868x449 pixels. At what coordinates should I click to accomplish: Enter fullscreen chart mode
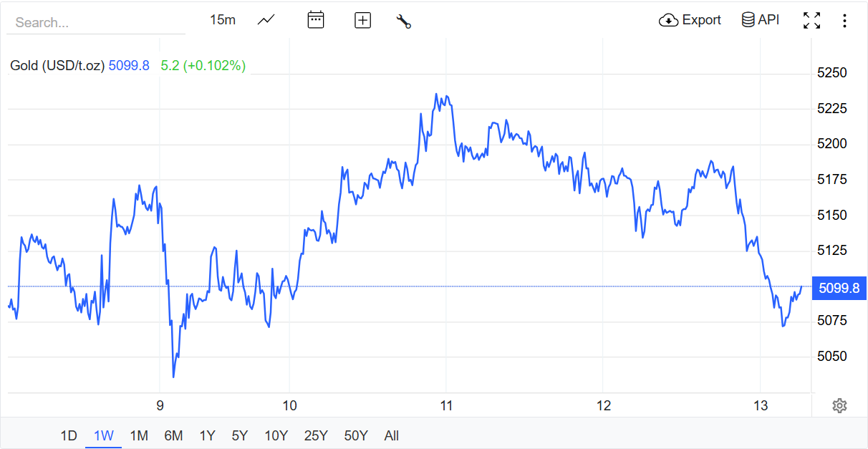[x=811, y=20]
